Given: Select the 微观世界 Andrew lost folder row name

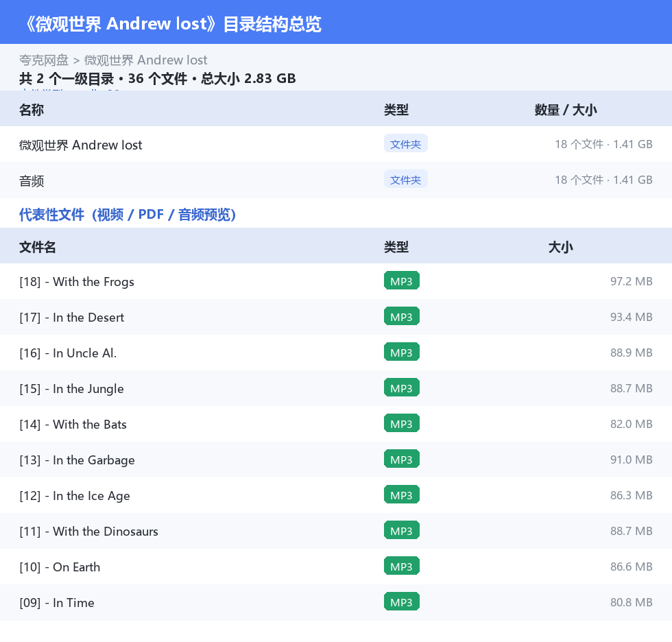Looking at the screenshot, I should tap(81, 145).
